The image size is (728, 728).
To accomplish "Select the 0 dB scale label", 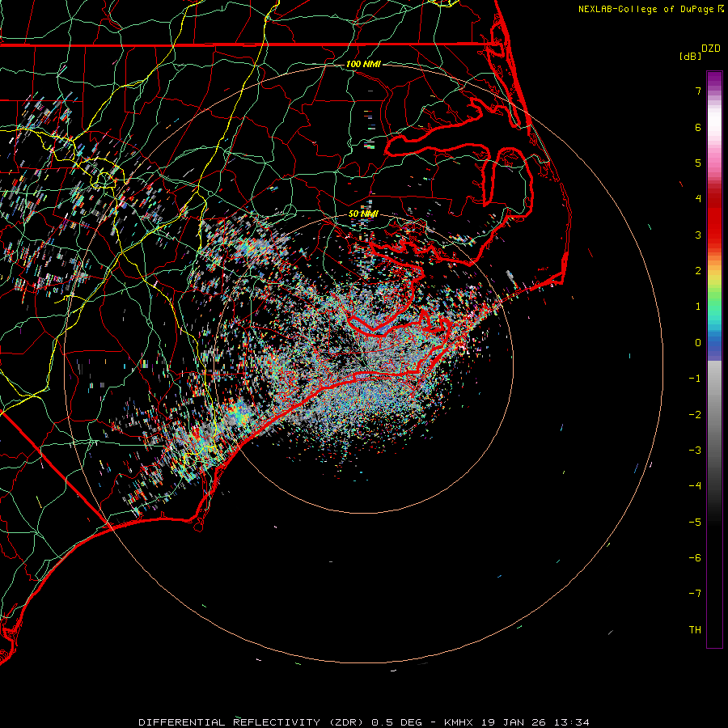I will click(x=696, y=342).
